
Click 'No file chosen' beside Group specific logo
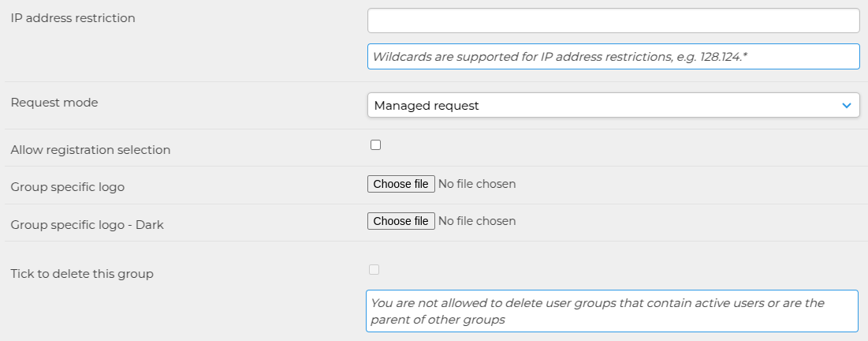pyautogui.click(x=477, y=184)
